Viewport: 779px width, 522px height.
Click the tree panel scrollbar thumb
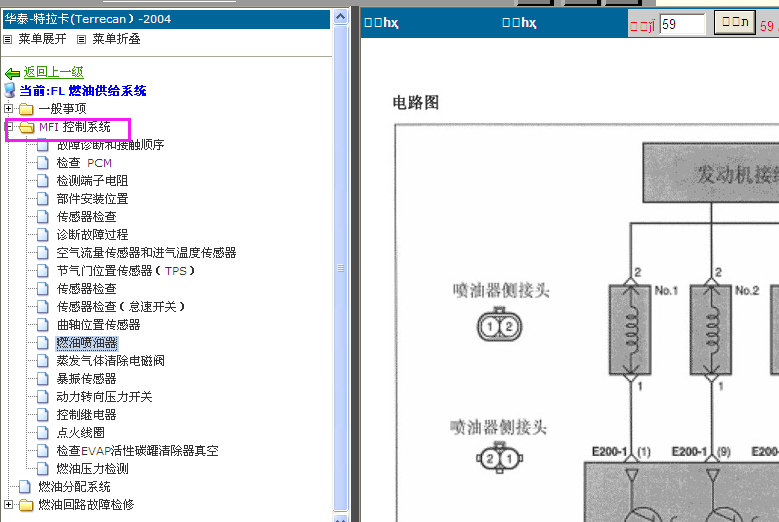340,268
